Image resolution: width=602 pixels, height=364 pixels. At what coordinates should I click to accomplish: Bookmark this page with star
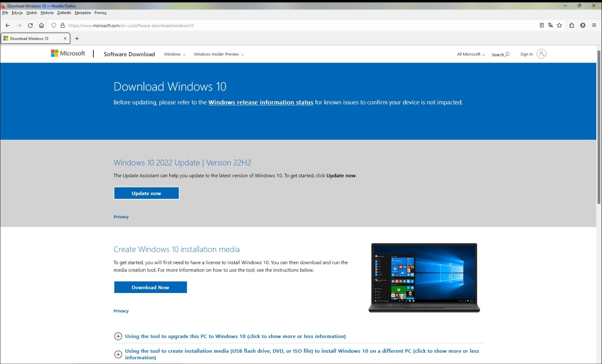coord(559,25)
